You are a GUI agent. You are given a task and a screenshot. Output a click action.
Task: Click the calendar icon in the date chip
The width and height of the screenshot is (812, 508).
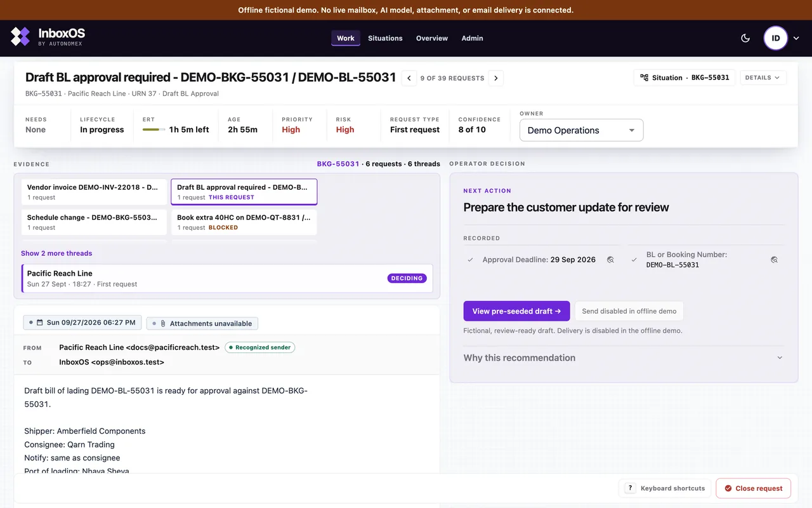click(x=40, y=323)
